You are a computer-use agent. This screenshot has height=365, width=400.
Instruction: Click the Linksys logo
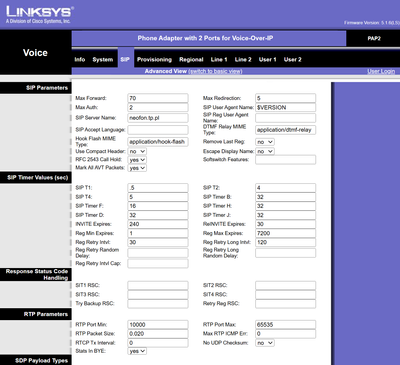(x=40, y=15)
